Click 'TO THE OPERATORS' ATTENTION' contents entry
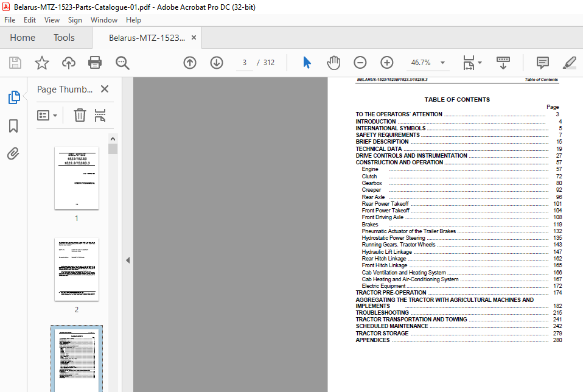The image size is (583, 392). [x=399, y=114]
